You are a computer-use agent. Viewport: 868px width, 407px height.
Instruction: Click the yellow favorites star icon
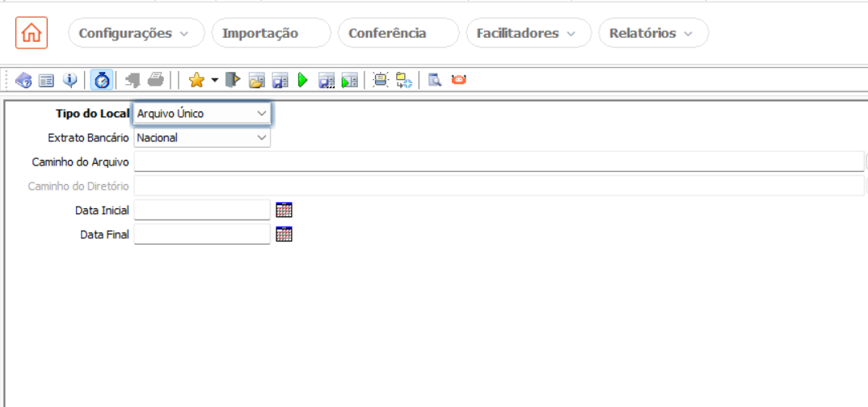click(x=196, y=81)
